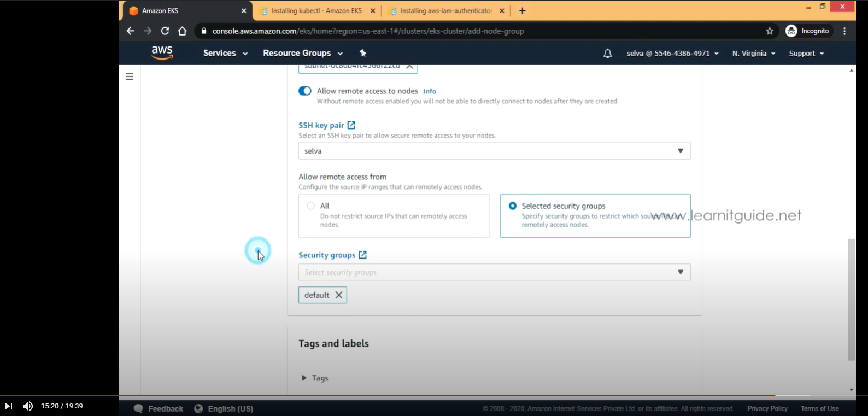Open the Terms of Use link
Viewport: 868px width, 416px height.
[819, 409]
